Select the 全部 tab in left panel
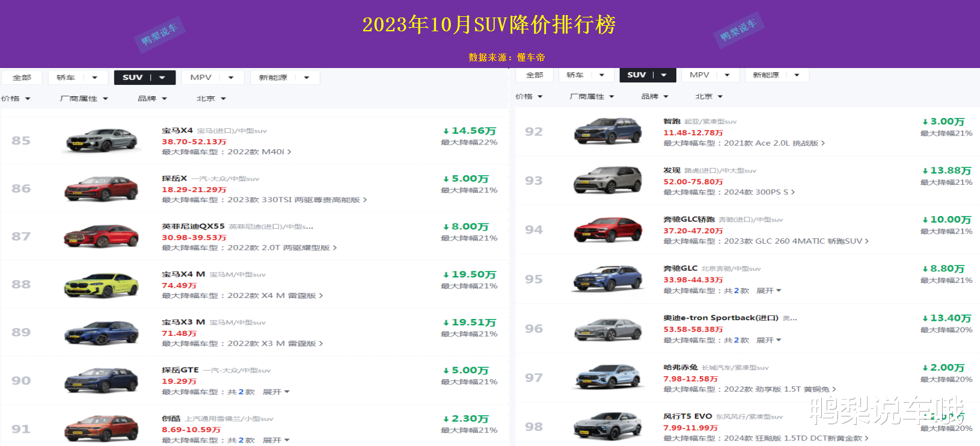980x446 pixels. (x=22, y=78)
